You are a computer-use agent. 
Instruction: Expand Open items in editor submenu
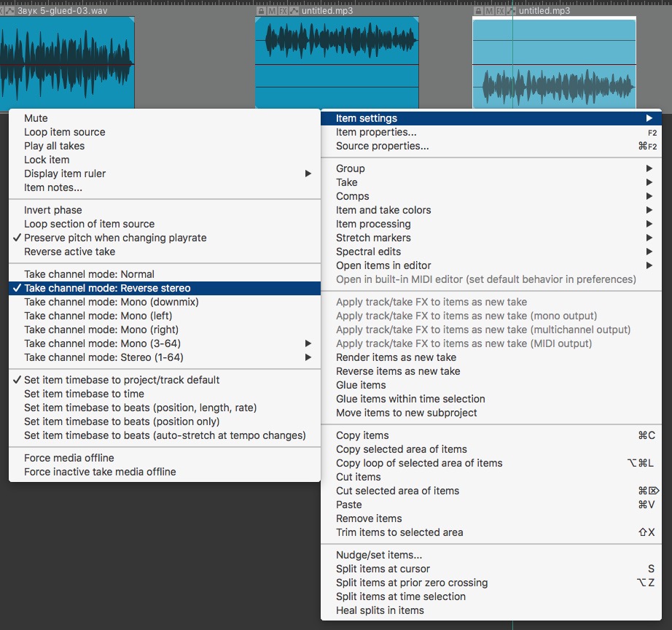point(491,265)
